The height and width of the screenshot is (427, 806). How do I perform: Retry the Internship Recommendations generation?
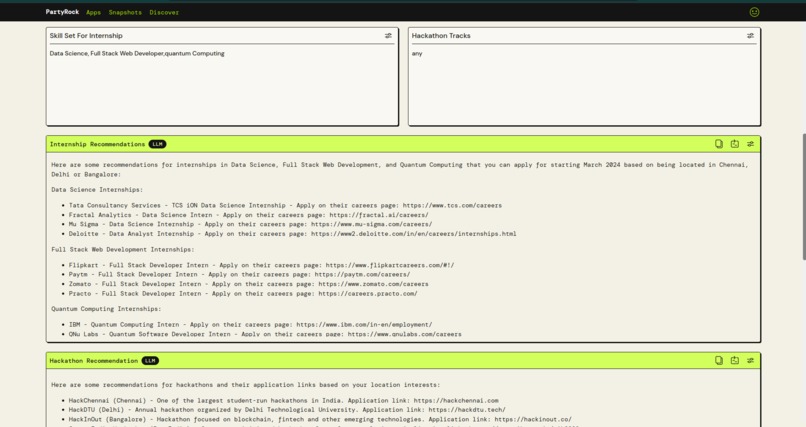coord(735,144)
